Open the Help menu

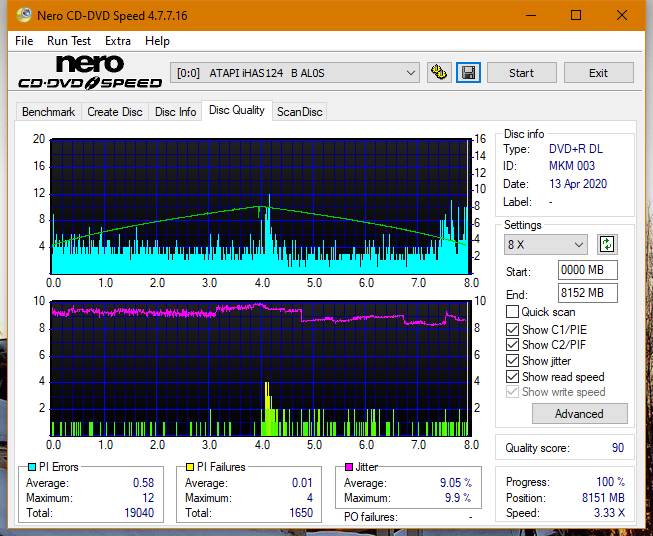(157, 41)
